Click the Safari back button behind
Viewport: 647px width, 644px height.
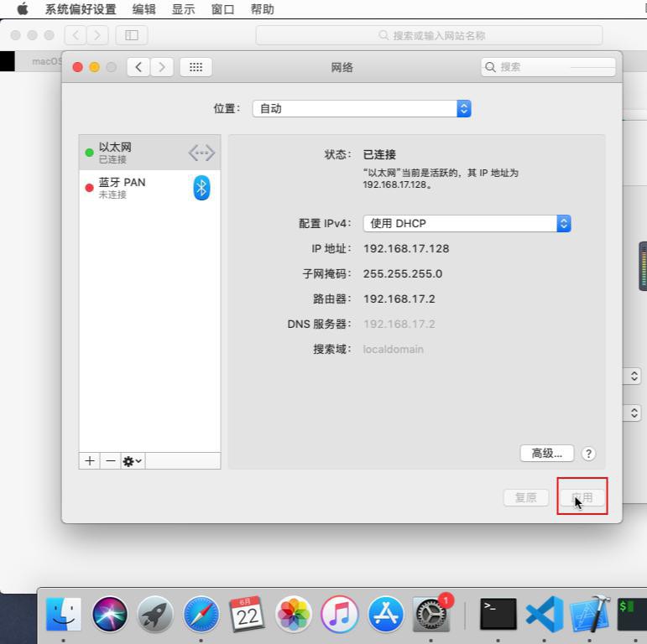click(x=76, y=35)
